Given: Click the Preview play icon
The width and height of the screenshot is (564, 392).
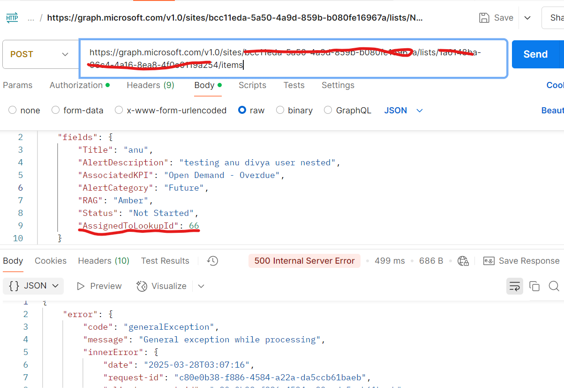Looking at the screenshot, I should coord(81,286).
